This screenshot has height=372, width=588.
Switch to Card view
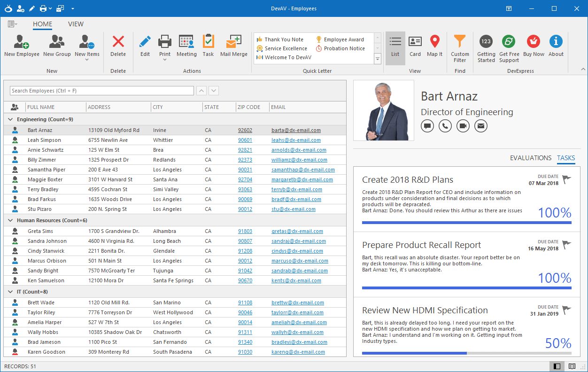coord(415,46)
